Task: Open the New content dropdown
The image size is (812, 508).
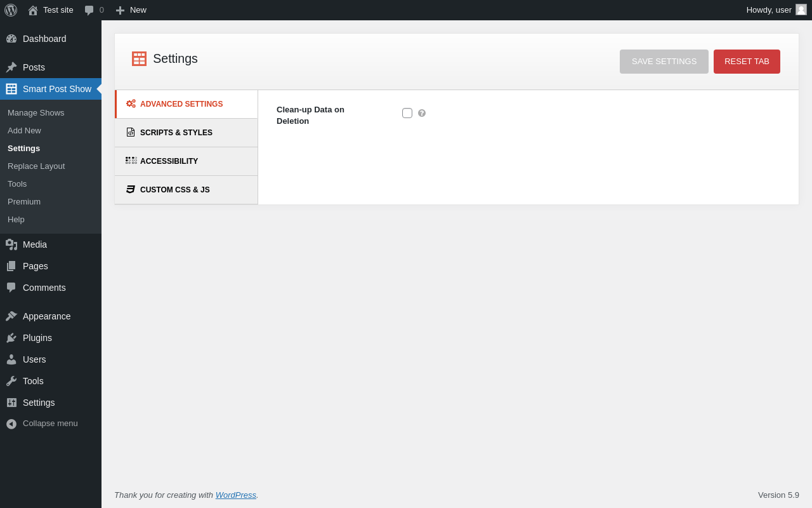Action: [131, 10]
